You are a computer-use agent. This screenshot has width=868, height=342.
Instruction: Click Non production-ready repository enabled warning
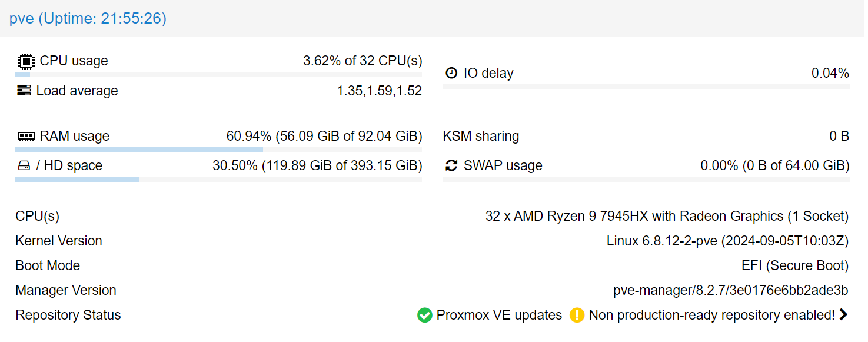click(711, 316)
